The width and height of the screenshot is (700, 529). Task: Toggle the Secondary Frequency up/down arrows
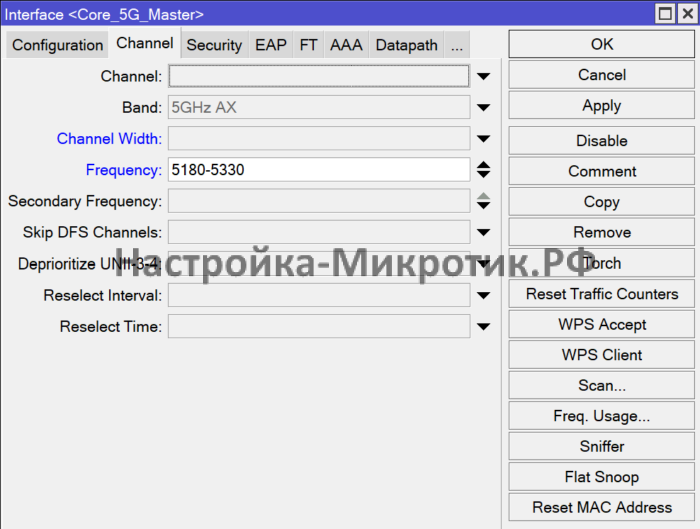[x=483, y=201]
